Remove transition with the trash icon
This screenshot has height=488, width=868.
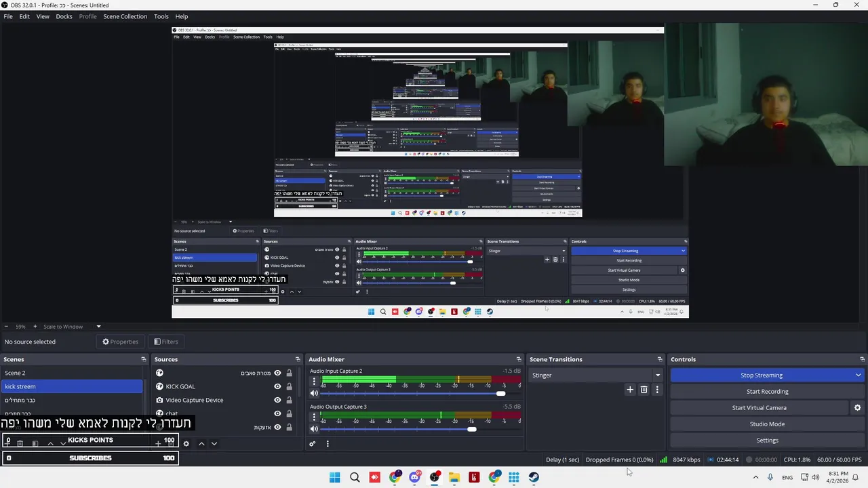click(644, 390)
